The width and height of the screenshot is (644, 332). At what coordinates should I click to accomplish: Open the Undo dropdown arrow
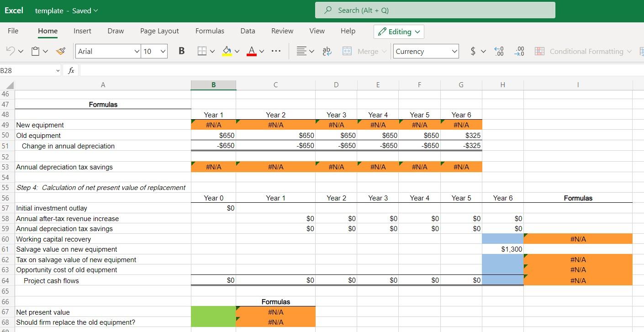[21, 52]
